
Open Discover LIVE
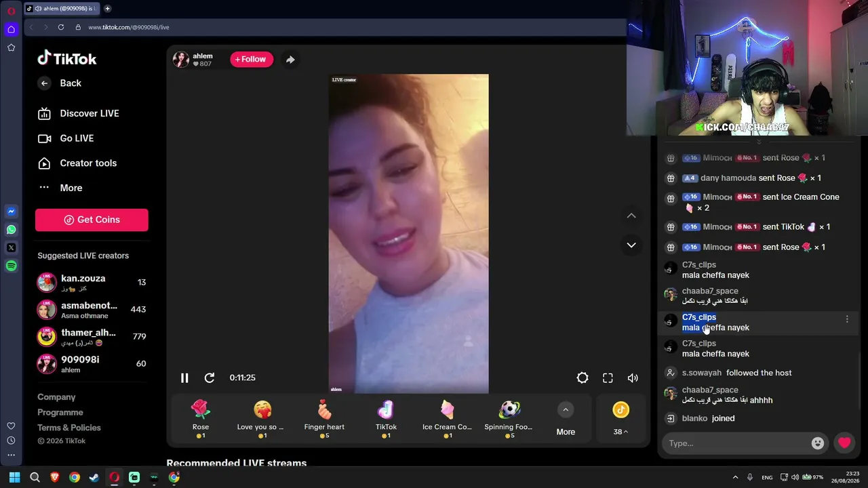pos(79,113)
